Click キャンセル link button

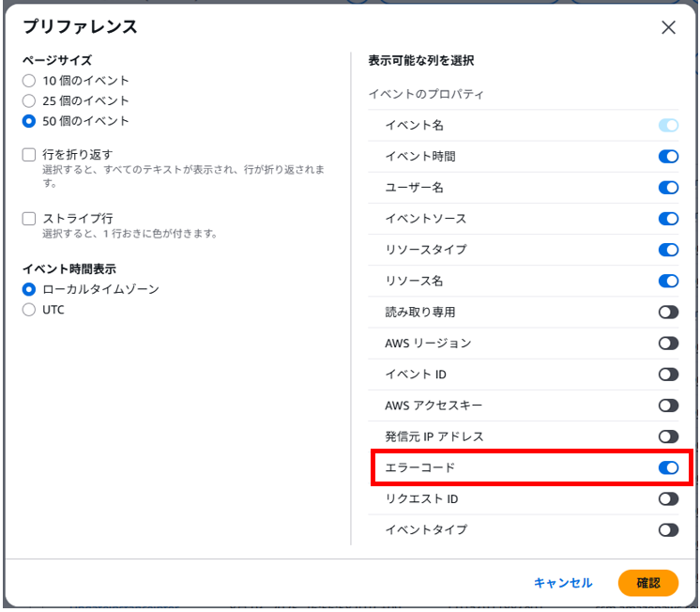[563, 583]
